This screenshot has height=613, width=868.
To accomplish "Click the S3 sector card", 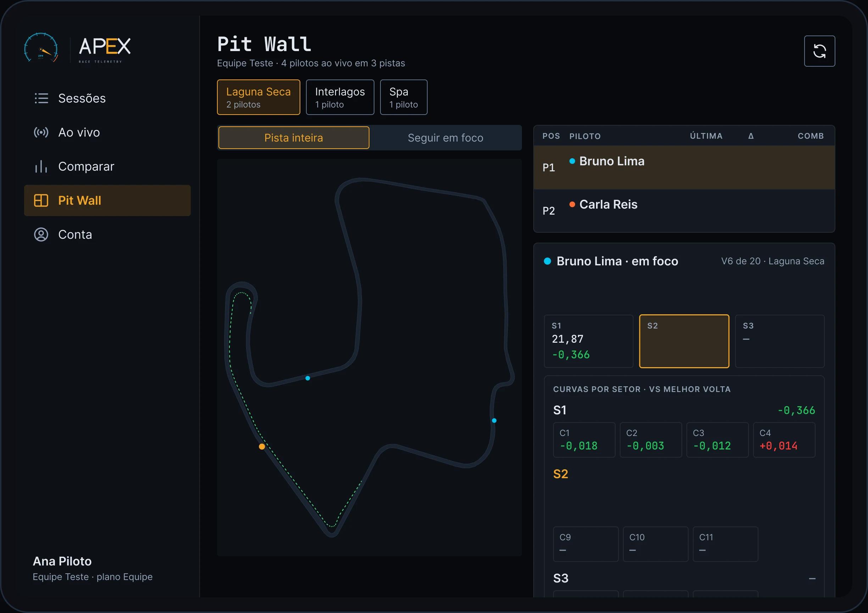I will coord(780,341).
